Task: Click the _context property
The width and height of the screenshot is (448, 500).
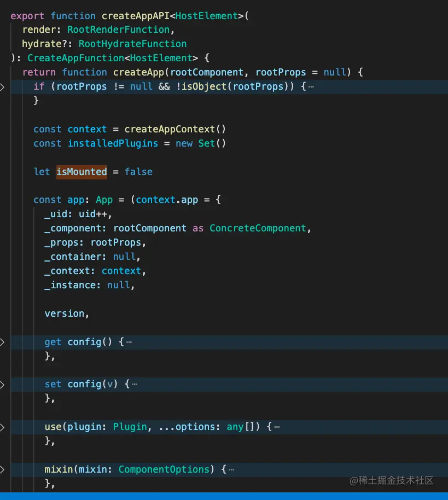Action: pos(67,271)
